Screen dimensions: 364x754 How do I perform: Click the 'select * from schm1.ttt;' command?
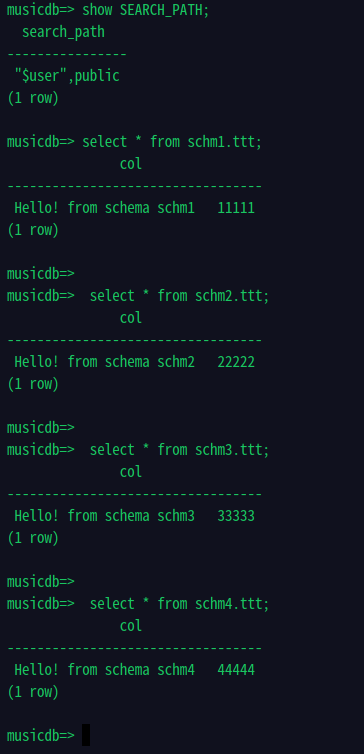(172, 142)
